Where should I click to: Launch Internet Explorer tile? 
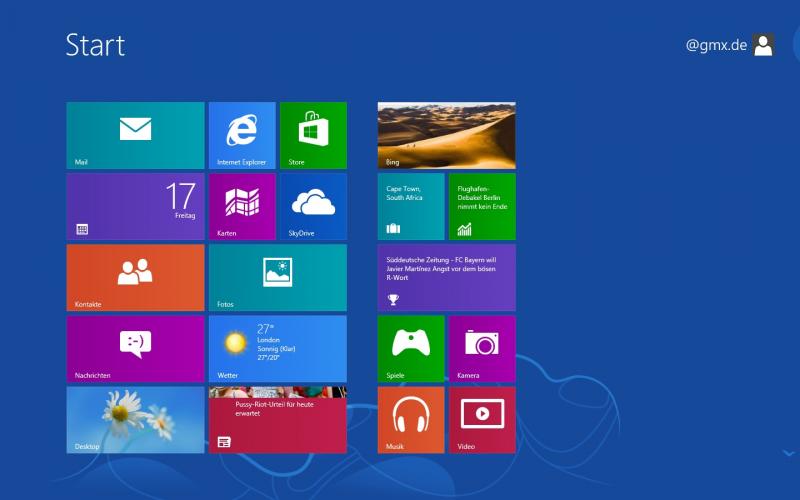coord(242,135)
